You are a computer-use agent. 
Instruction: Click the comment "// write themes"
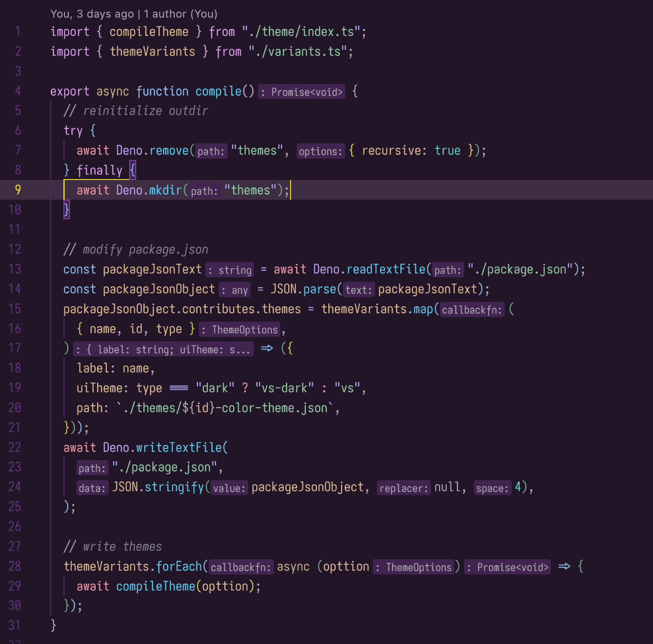pos(112,547)
